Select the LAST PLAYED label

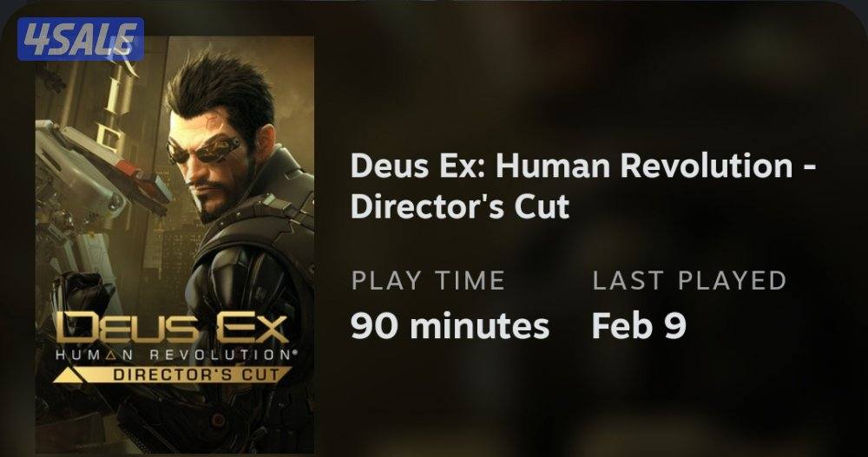coord(689,280)
